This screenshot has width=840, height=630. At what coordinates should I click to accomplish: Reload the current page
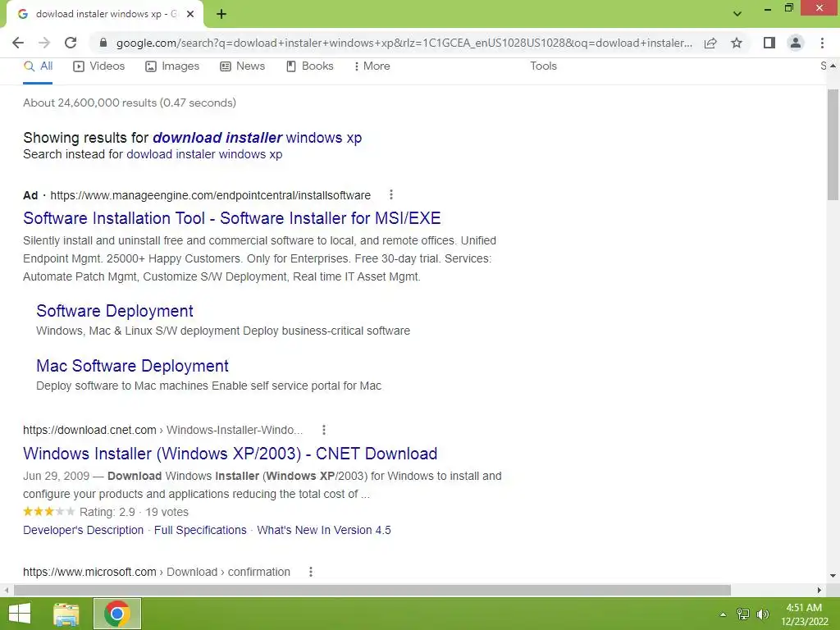click(x=71, y=43)
